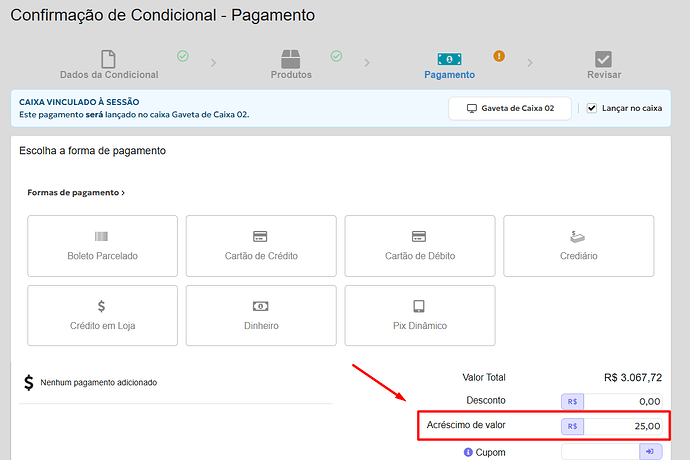Choose Crédito em Loja payment method
The width and height of the screenshot is (690, 460).
coord(103,315)
